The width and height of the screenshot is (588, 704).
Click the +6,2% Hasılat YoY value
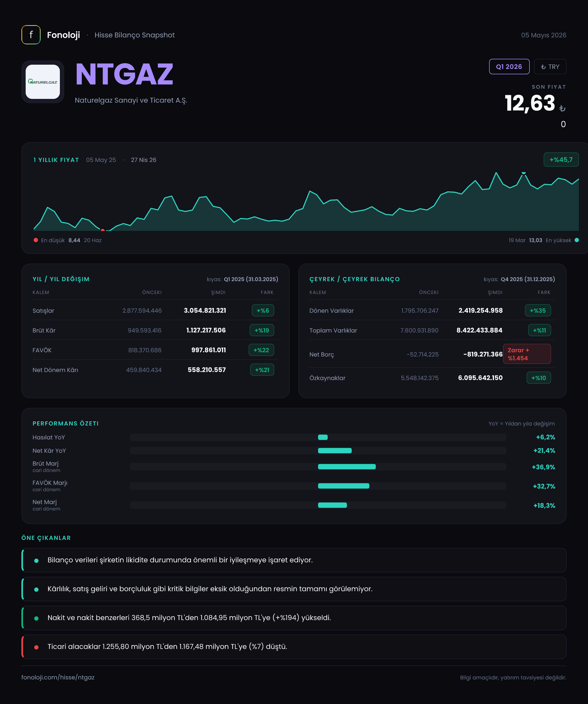coord(546,437)
